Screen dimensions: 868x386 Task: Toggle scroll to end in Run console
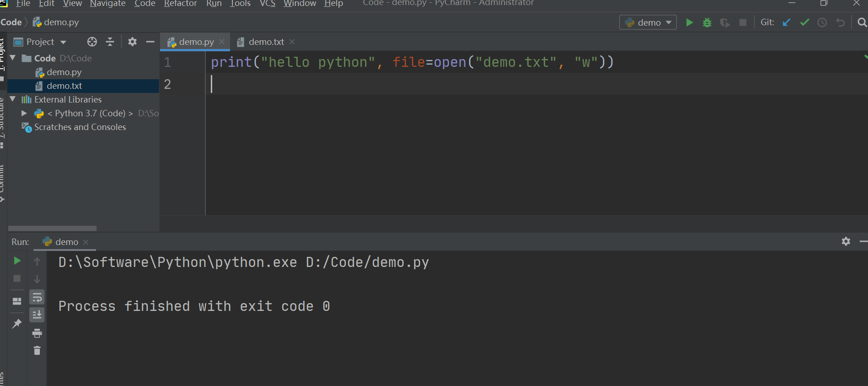(37, 315)
